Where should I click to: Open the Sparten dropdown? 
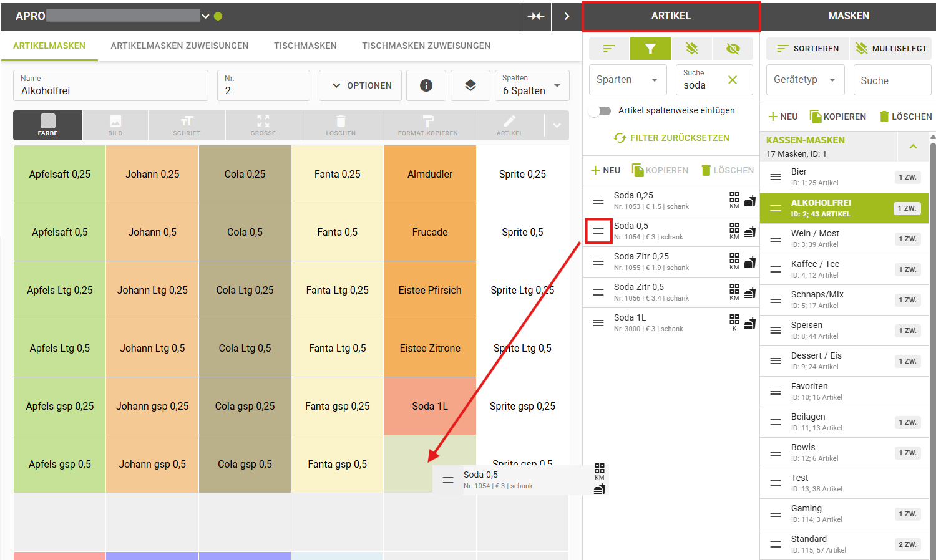coord(628,80)
